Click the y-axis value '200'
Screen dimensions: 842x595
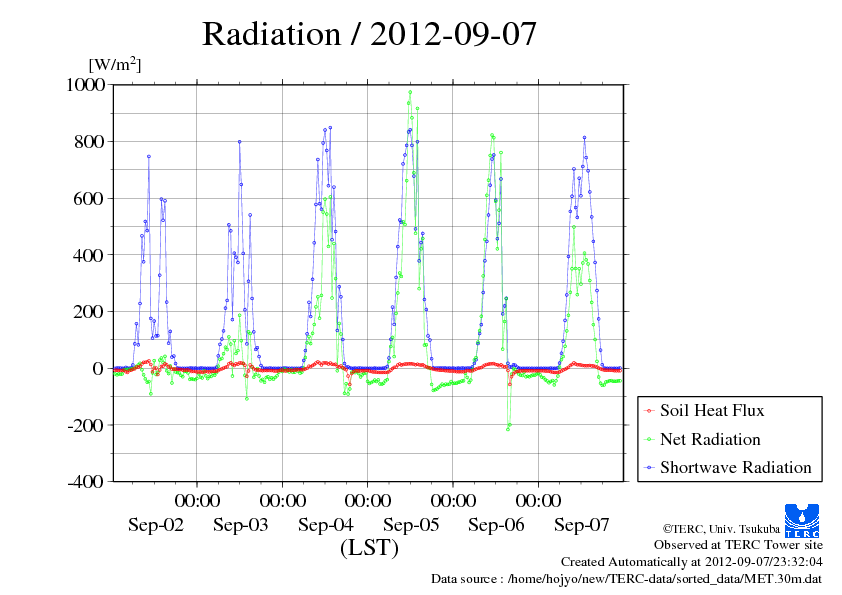coord(89,311)
